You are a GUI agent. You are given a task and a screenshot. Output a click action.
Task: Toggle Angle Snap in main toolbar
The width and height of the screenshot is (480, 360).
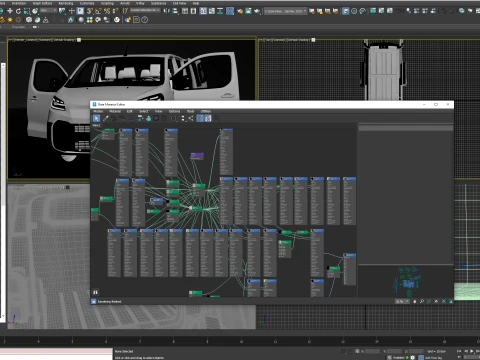click(x=98, y=11)
